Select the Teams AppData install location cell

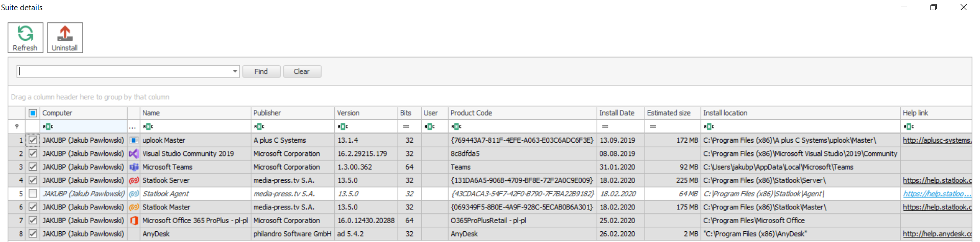801,167
